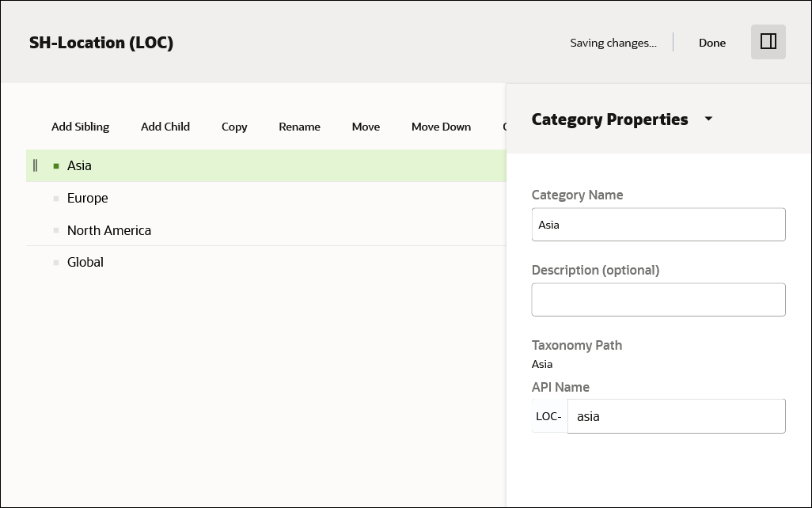Click the side panel toggle icon near Done
The width and height of the screenshot is (812, 508).
pyautogui.click(x=768, y=42)
